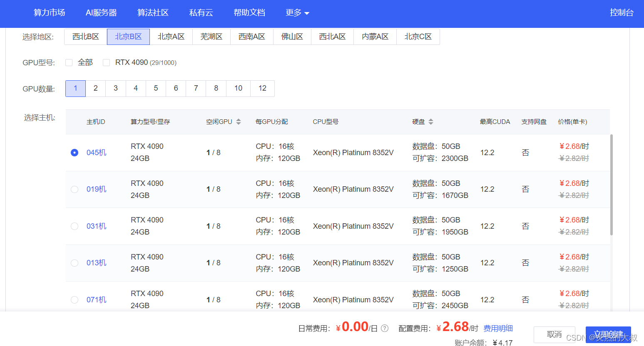Screen dimensions: 644x346
Task: Set GPU count to 12
Action: [262, 88]
